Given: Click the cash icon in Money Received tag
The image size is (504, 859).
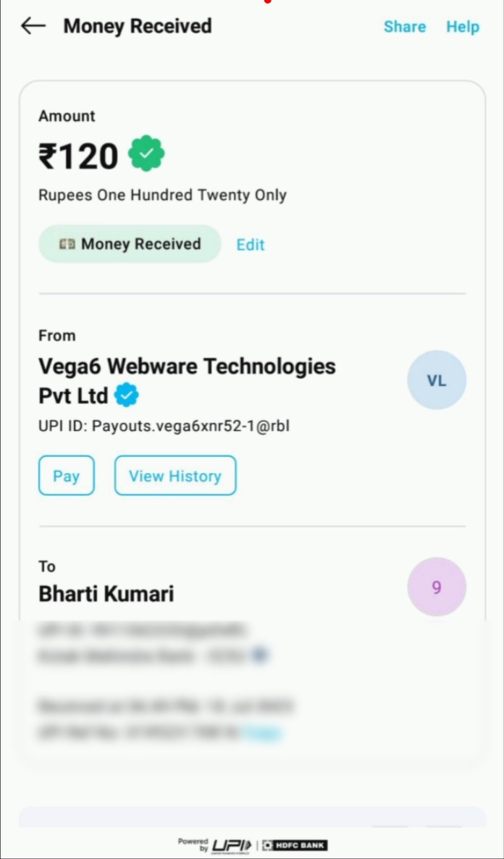Looking at the screenshot, I should click(67, 244).
